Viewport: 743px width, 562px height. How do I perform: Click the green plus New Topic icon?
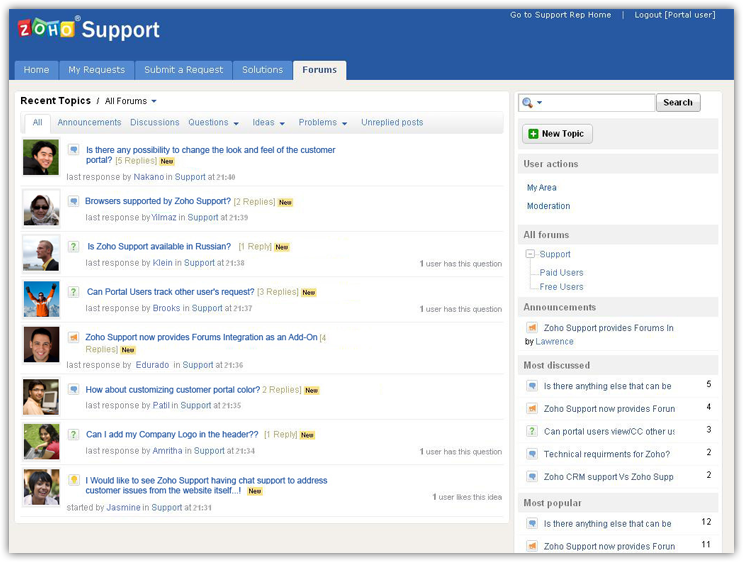[533, 134]
